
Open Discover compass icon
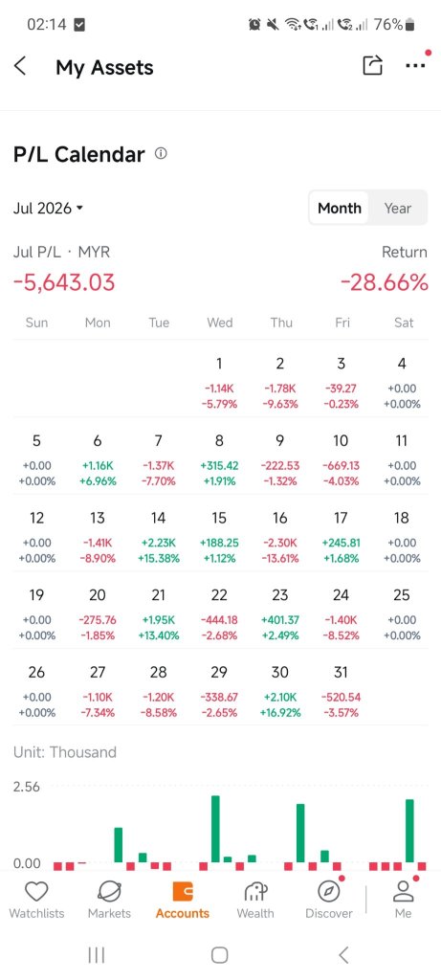pos(329,892)
